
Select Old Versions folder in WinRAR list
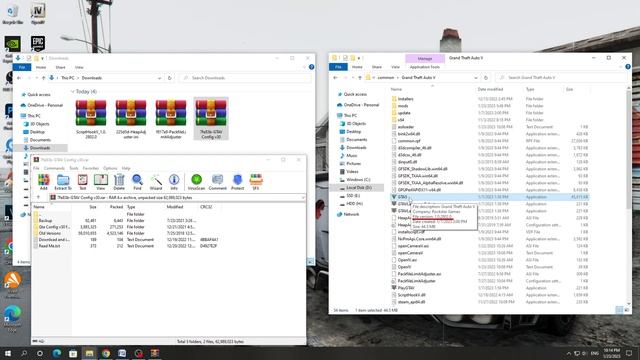pos(49,233)
